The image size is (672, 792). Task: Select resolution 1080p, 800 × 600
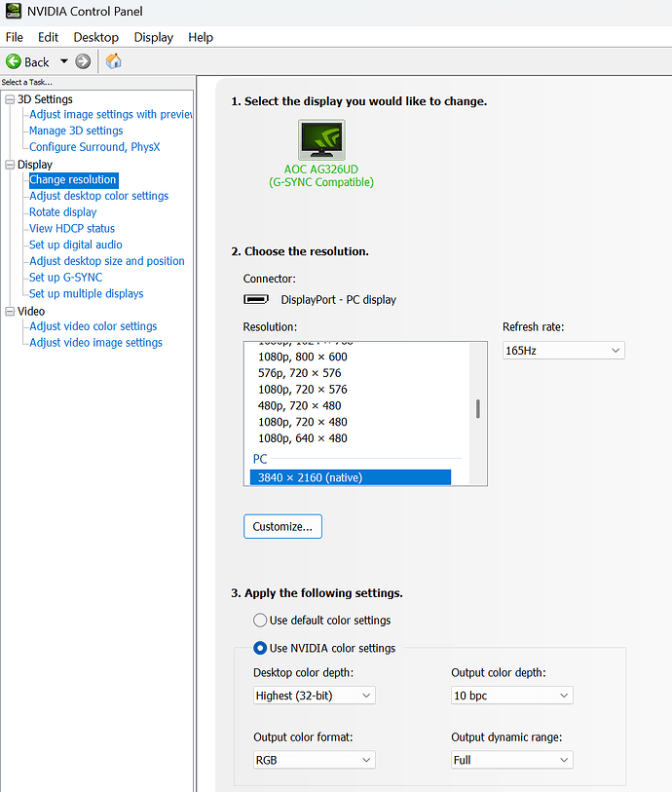pyautogui.click(x=303, y=358)
